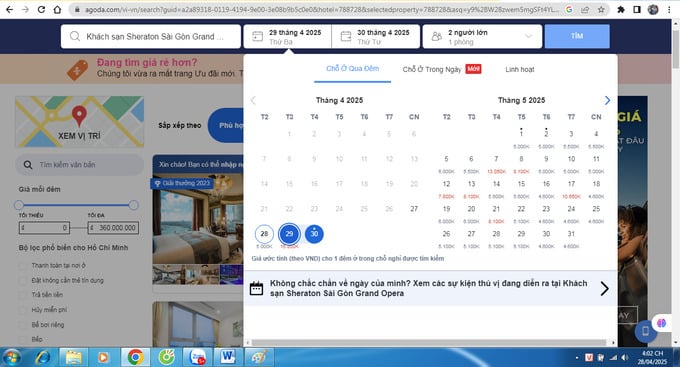Screen dimensions: 680x367
Task: Select May 15 in the Tháng 5 calendar
Action: (x=521, y=184)
